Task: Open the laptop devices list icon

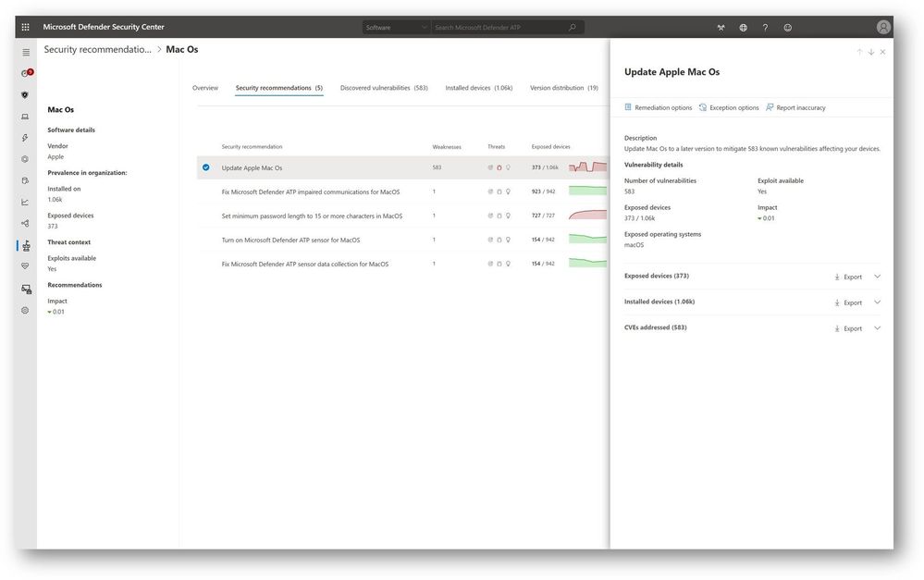Action: click(25, 117)
